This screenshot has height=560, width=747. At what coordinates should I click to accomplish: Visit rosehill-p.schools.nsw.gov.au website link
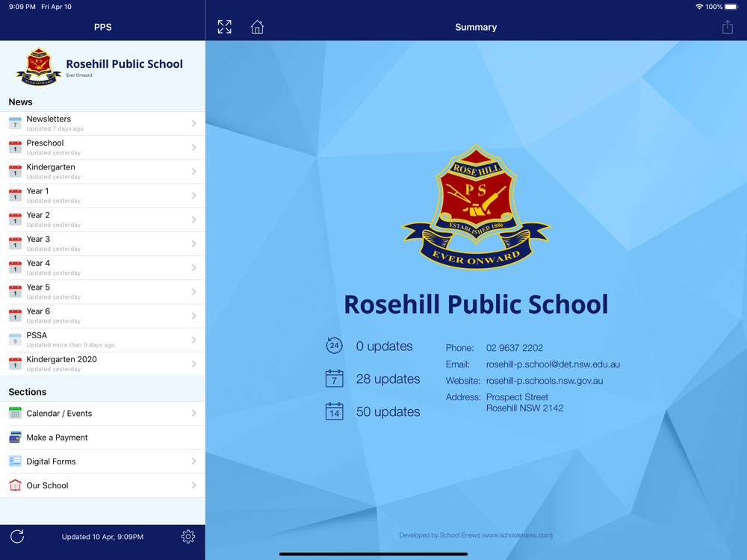click(545, 381)
